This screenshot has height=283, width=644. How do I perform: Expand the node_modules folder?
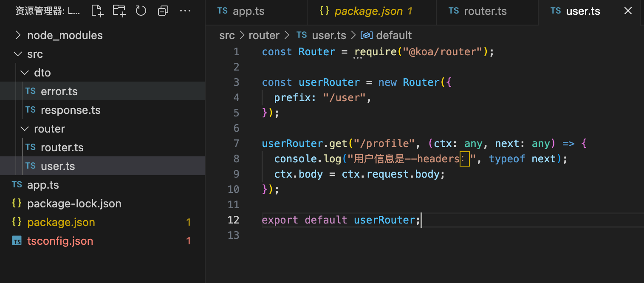(x=18, y=35)
